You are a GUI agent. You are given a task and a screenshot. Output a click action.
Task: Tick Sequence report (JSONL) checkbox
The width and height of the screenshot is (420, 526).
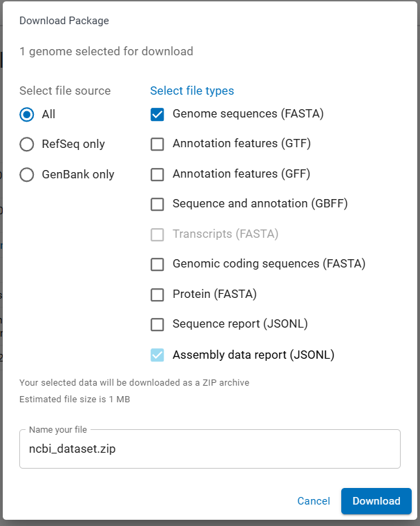point(157,324)
